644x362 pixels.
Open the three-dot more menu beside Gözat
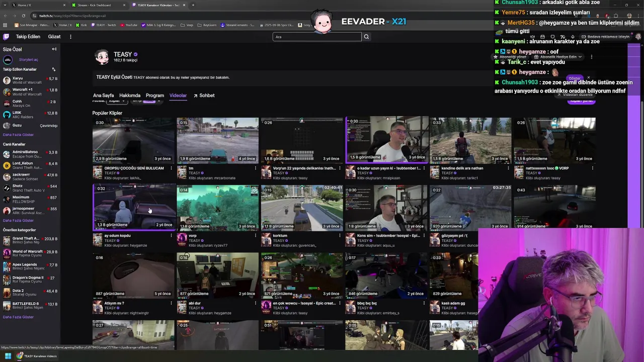[70, 37]
